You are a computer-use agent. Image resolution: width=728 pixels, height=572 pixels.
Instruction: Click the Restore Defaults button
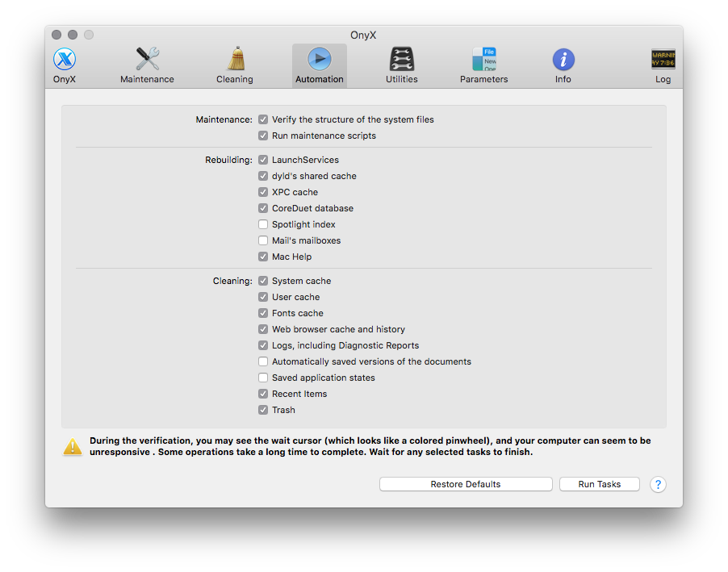[x=466, y=484]
